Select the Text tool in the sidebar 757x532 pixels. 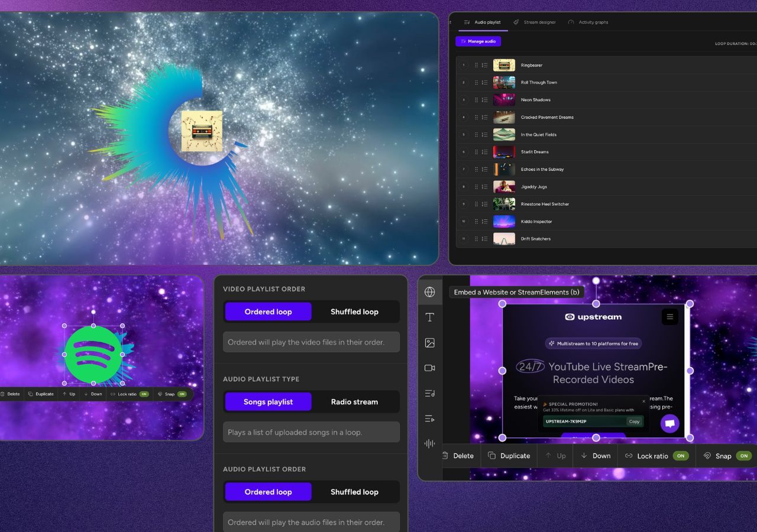point(430,317)
